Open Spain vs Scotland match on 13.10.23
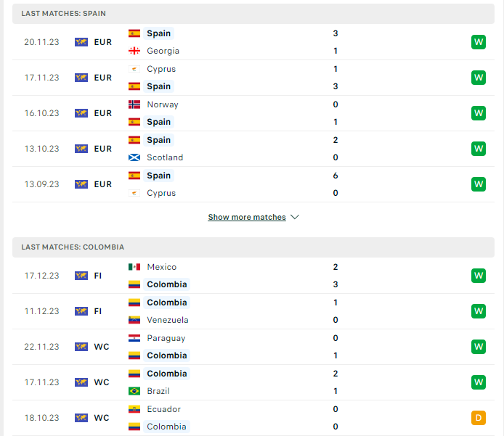The image size is (504, 436). 253,149
